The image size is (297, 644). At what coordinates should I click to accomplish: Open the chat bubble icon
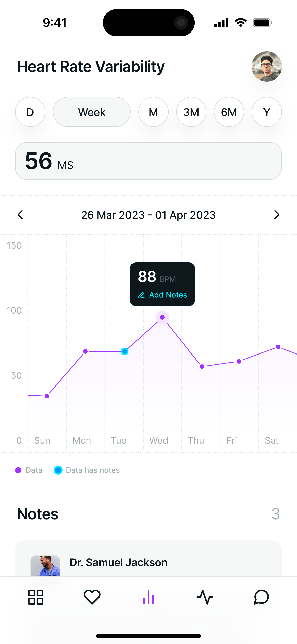click(x=261, y=597)
